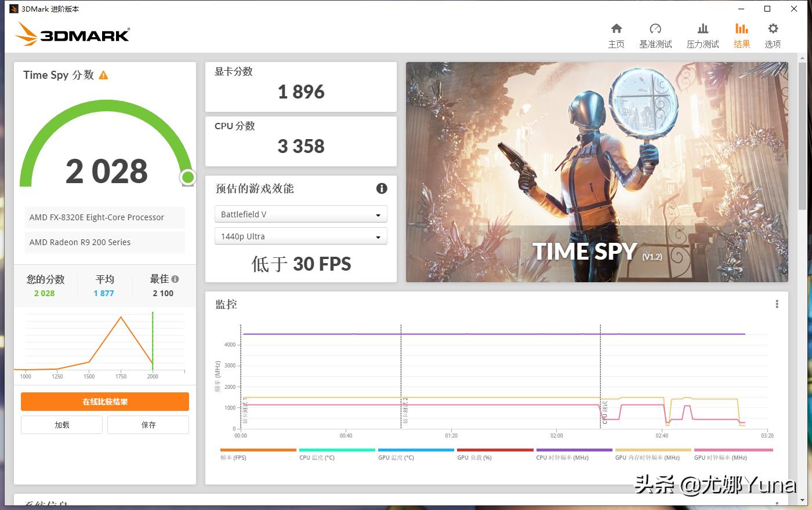Open the Battlefield V game dropdown
812x510 pixels.
(300, 214)
